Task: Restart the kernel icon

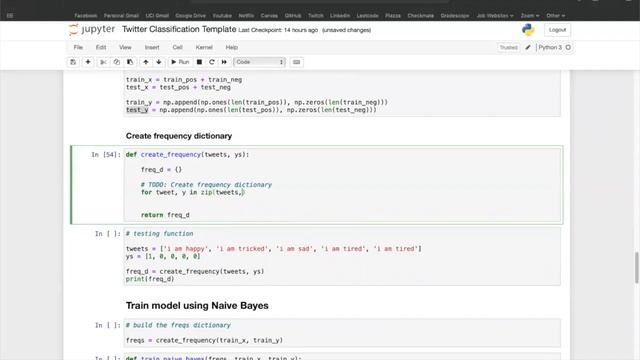Action: pos(211,62)
